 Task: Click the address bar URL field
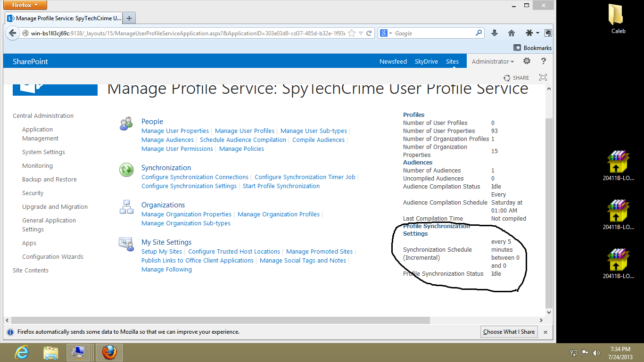coord(188,33)
